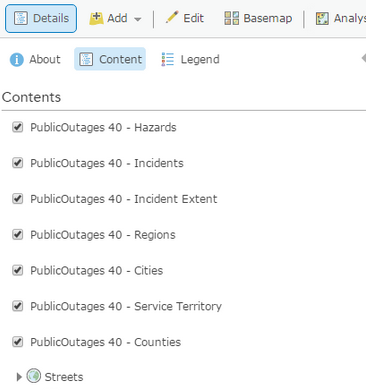
Task: Click the Edit pencil icon
Action: pos(172,17)
